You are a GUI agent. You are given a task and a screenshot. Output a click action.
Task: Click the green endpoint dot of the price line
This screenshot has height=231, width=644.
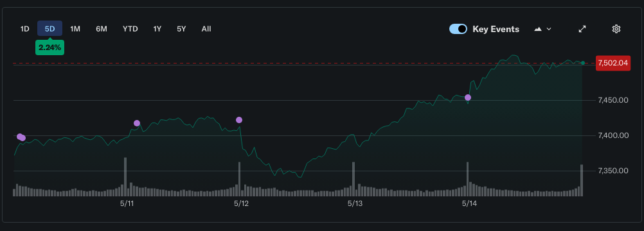click(583, 63)
